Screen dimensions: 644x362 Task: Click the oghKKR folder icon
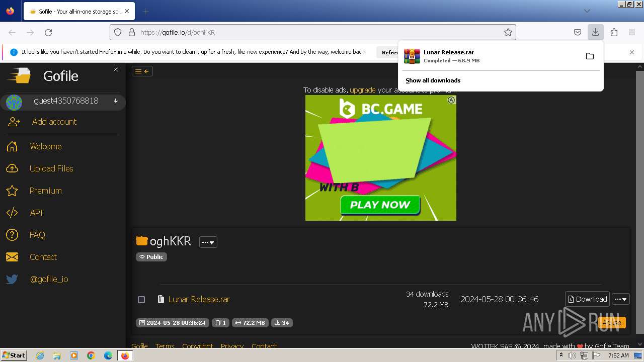coord(142,241)
